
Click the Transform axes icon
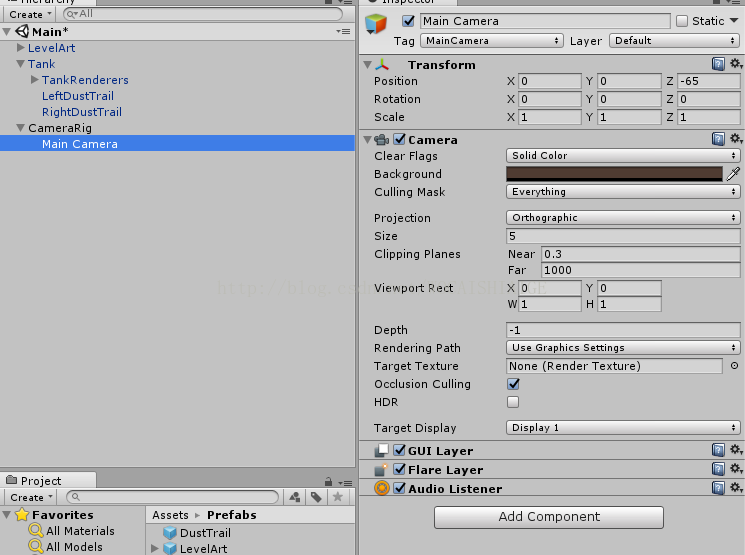click(x=382, y=65)
